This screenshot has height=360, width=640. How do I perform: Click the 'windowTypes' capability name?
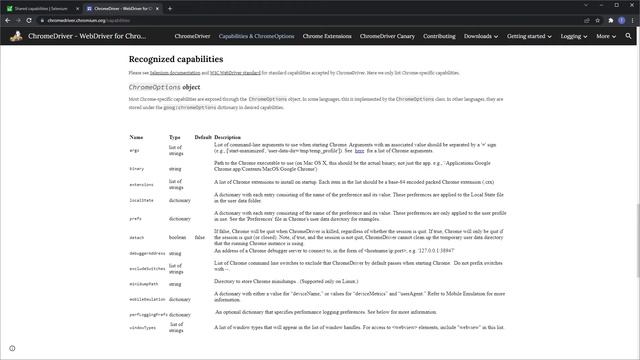click(142, 328)
